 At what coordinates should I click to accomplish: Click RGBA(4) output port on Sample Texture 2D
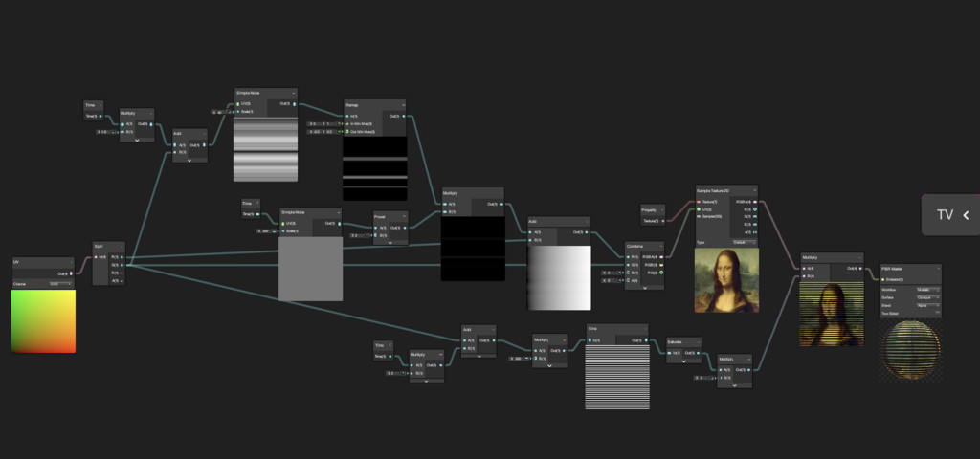755,202
